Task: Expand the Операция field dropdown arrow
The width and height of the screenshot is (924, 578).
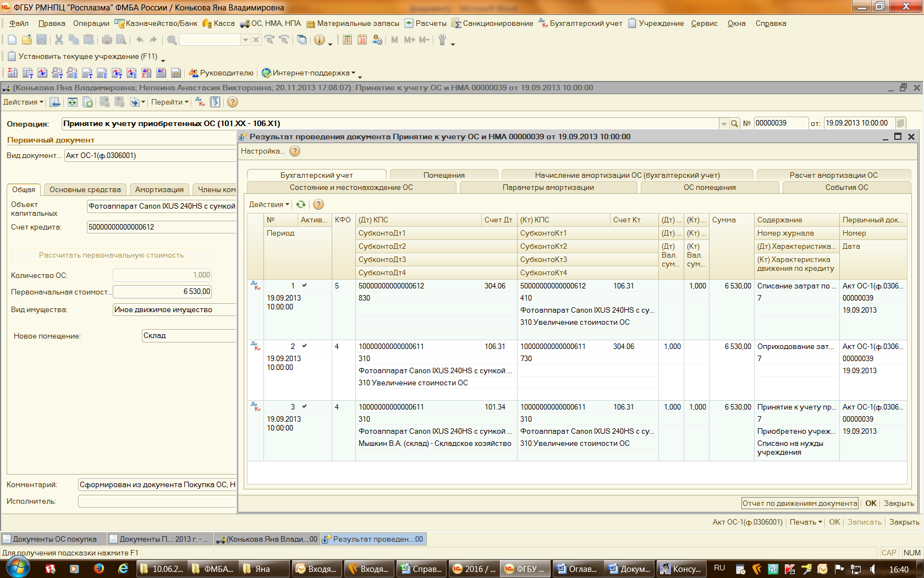Action: point(724,123)
